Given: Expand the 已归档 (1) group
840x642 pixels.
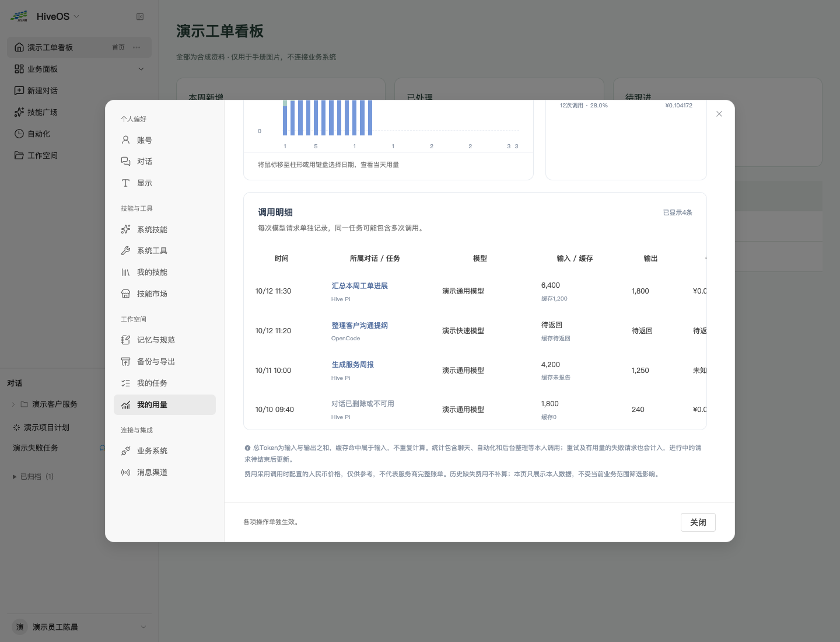Looking at the screenshot, I should pyautogui.click(x=33, y=477).
